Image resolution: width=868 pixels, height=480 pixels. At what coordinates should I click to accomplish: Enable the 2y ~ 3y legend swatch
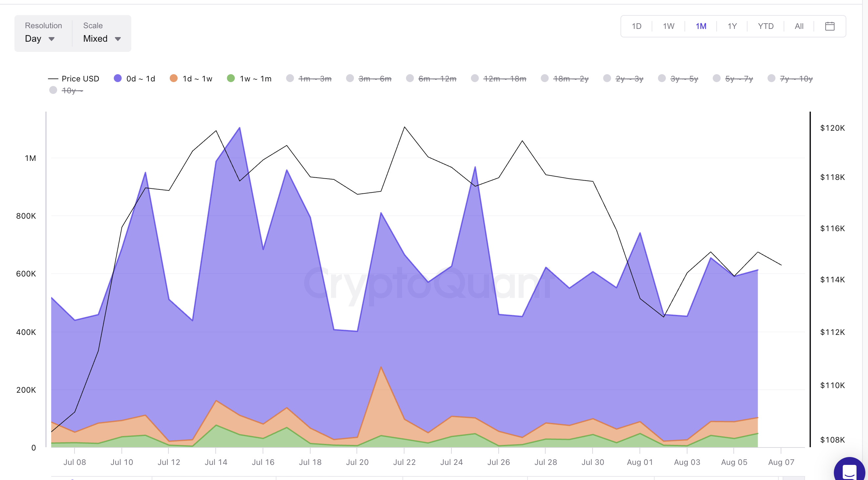pos(607,78)
